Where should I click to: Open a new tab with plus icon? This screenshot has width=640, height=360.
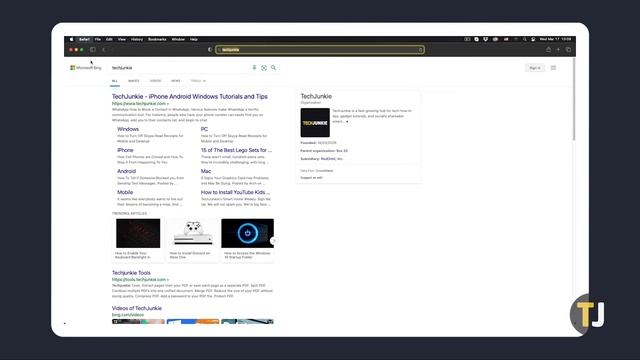(x=558, y=50)
